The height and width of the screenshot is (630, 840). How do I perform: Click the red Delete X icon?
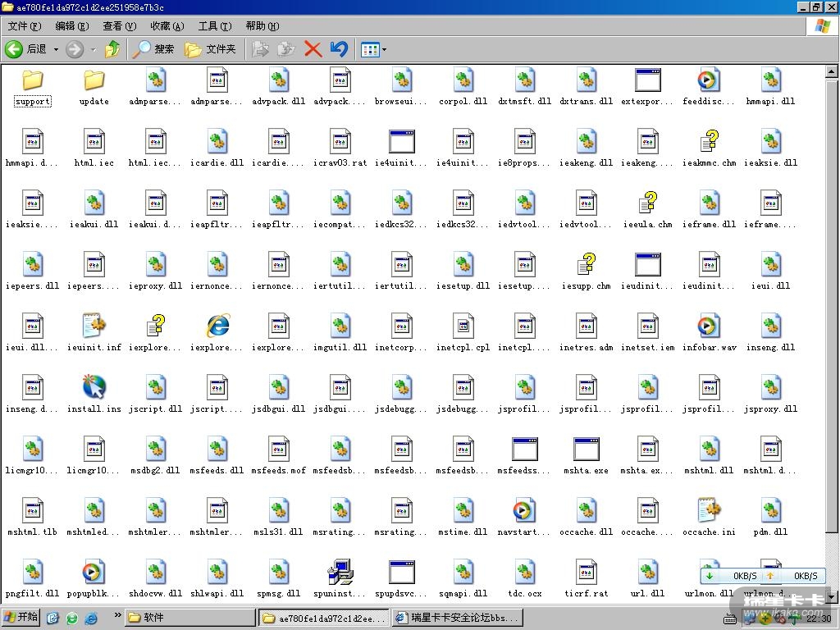[x=313, y=49]
